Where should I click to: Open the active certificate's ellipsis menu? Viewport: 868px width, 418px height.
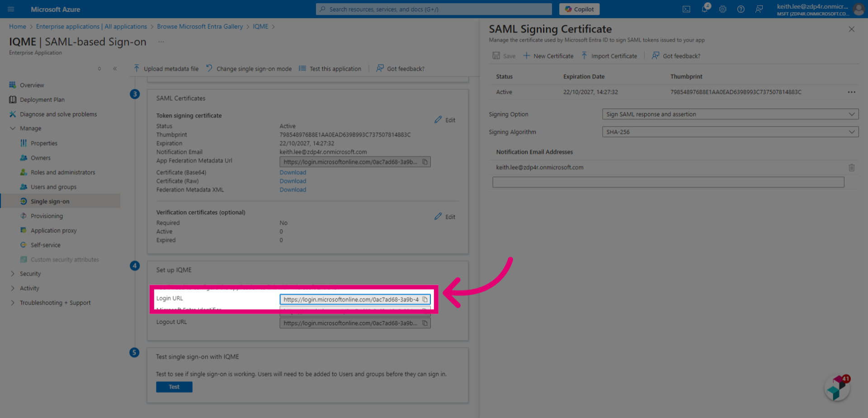pos(851,92)
